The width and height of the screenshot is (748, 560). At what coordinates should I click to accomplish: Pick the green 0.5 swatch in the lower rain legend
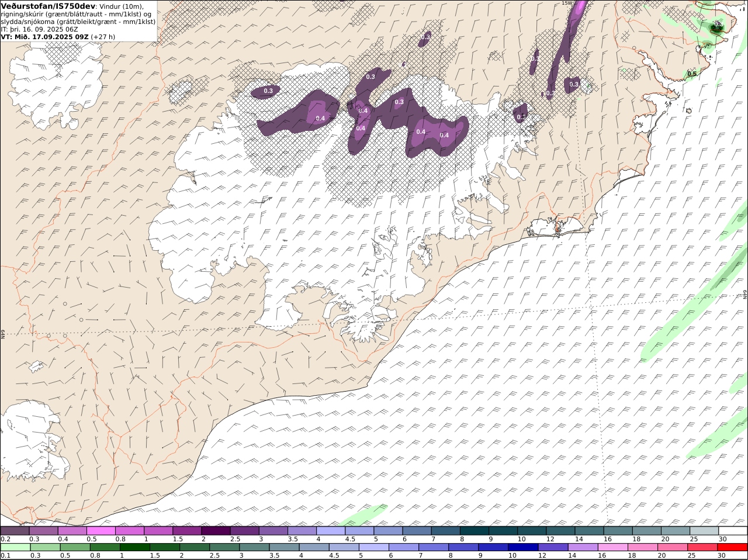coord(75,548)
